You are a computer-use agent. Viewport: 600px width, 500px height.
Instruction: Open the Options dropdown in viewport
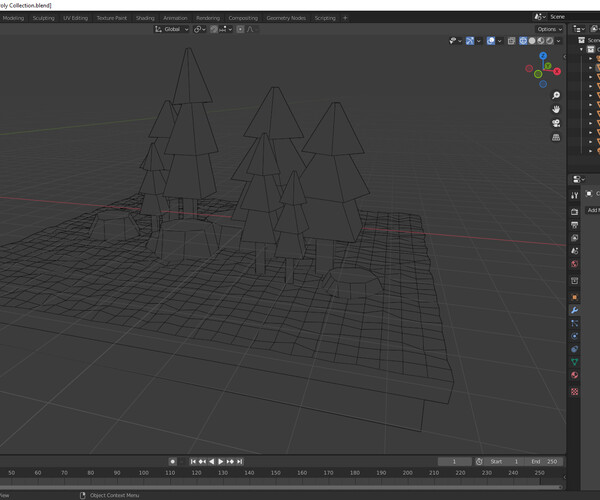[x=548, y=29]
